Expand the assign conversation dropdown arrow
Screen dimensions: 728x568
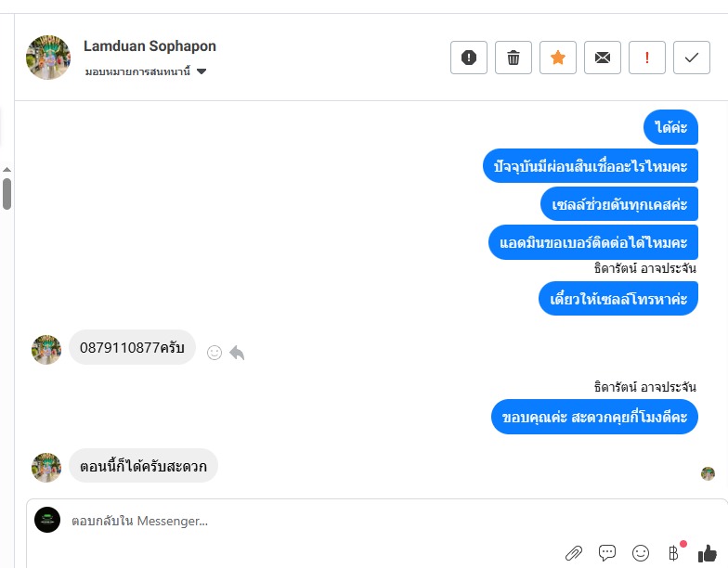coord(201,71)
